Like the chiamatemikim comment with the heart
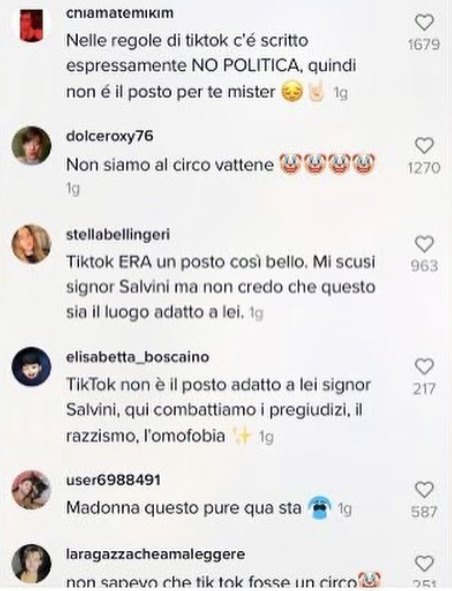 (x=424, y=23)
